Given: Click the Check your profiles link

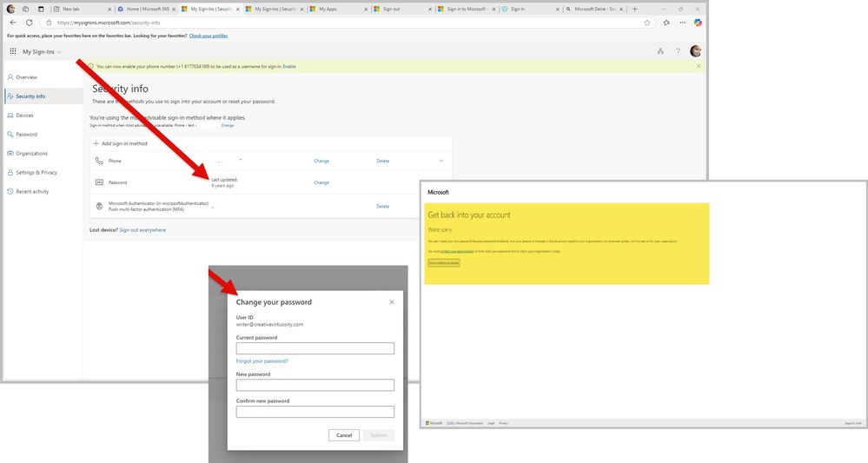Looking at the screenshot, I should point(209,36).
